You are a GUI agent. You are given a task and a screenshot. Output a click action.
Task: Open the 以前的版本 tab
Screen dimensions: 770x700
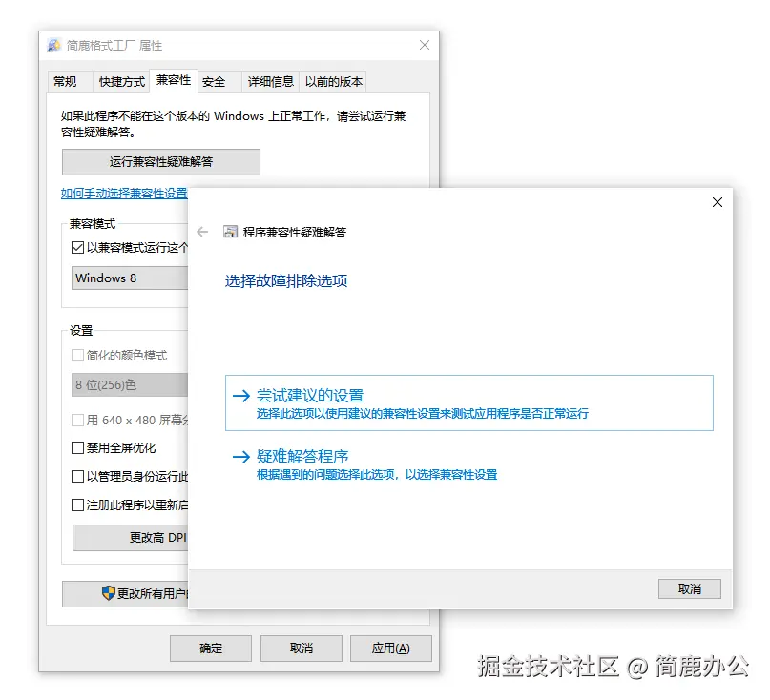[334, 81]
